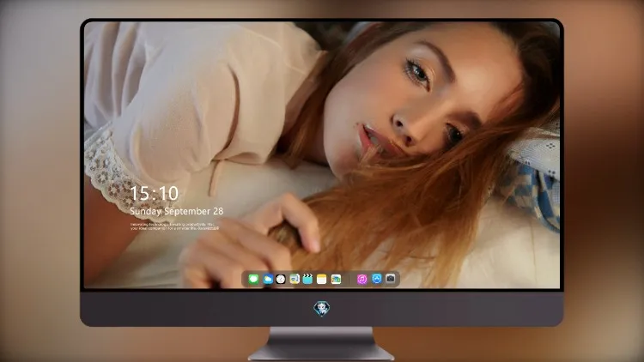This screenshot has height=362, width=644.
Task: Open the blue App Store dock icon
Action: click(x=377, y=279)
